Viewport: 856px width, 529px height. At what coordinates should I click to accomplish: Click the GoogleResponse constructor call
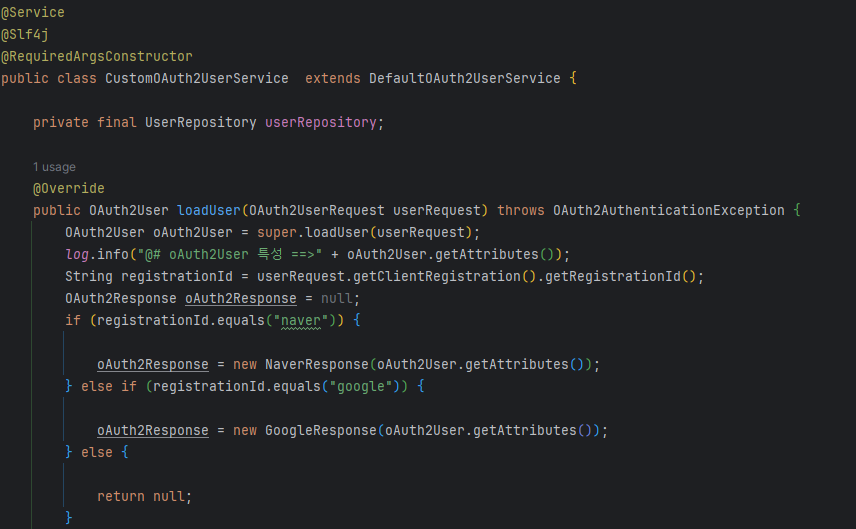[x=320, y=431]
